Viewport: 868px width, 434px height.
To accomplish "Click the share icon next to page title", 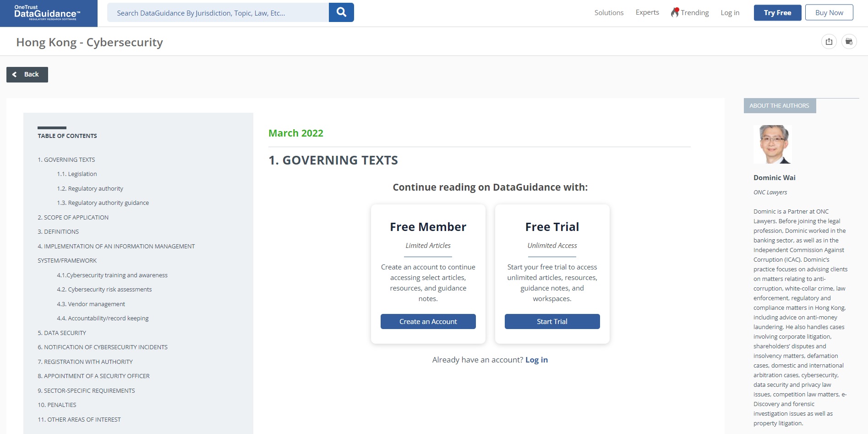I will click(829, 42).
